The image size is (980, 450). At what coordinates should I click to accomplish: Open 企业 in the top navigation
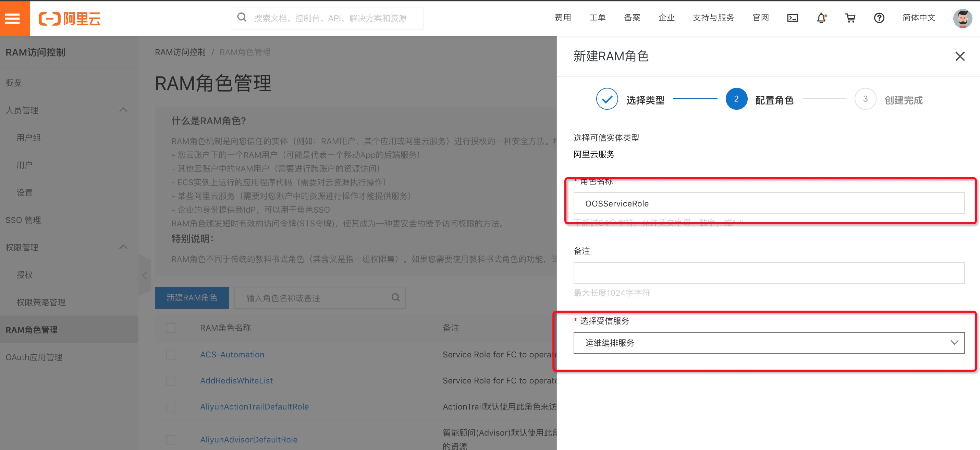point(666,17)
